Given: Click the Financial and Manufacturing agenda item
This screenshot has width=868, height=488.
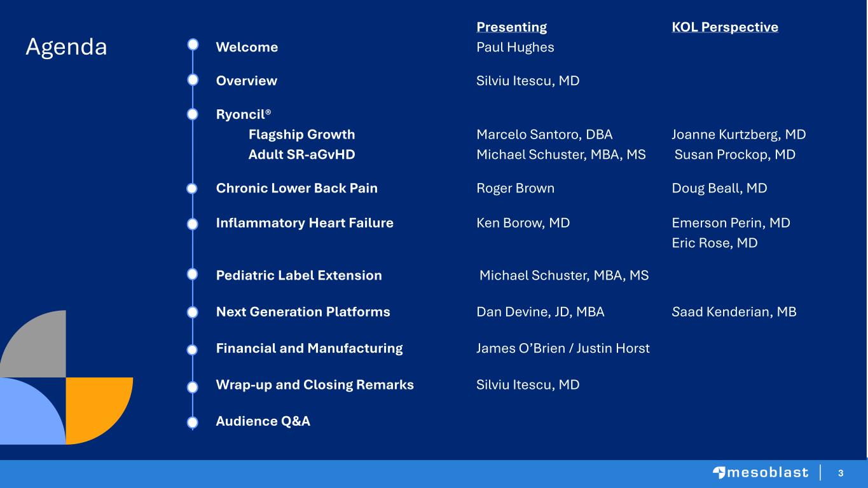Looking at the screenshot, I should 309,348.
